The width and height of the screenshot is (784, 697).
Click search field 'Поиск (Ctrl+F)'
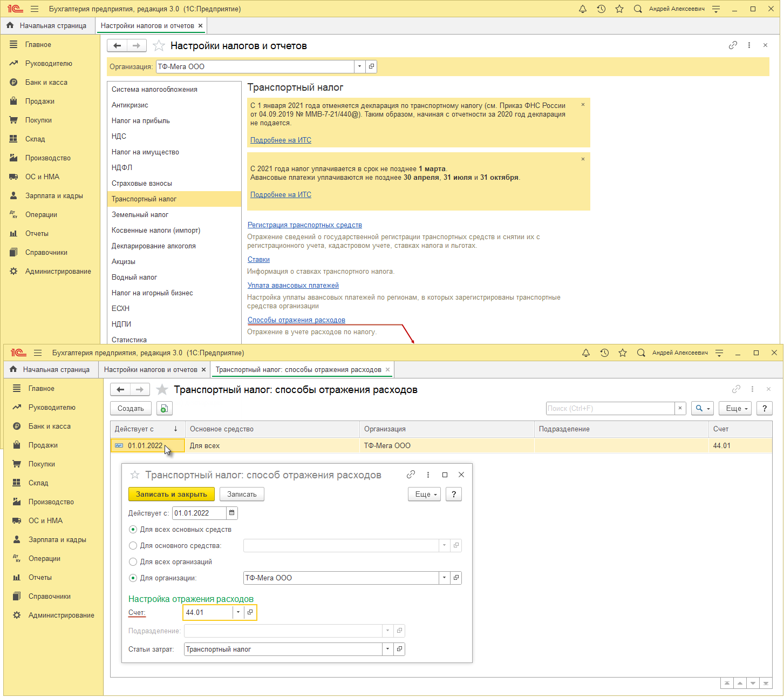point(610,409)
